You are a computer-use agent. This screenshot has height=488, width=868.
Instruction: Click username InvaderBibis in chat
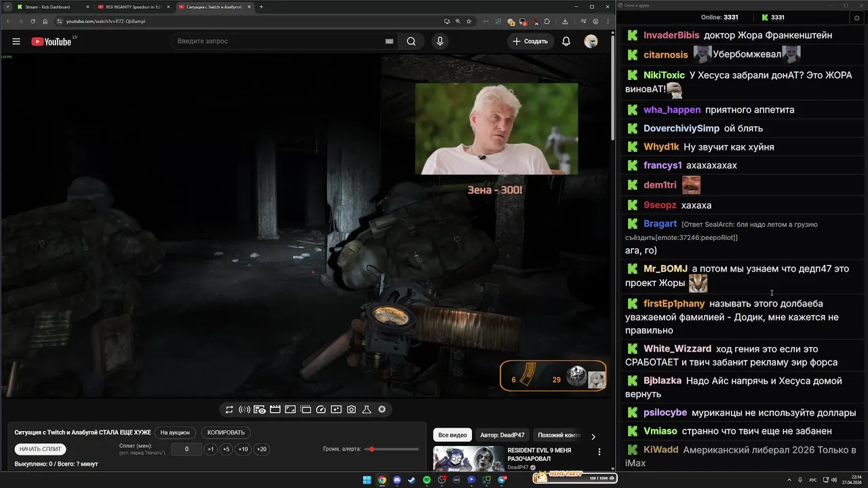671,35
